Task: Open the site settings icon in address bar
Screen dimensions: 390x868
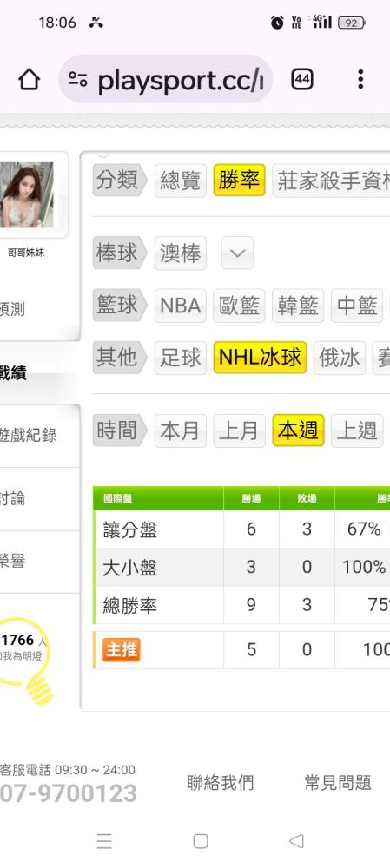Action: pos(78,79)
